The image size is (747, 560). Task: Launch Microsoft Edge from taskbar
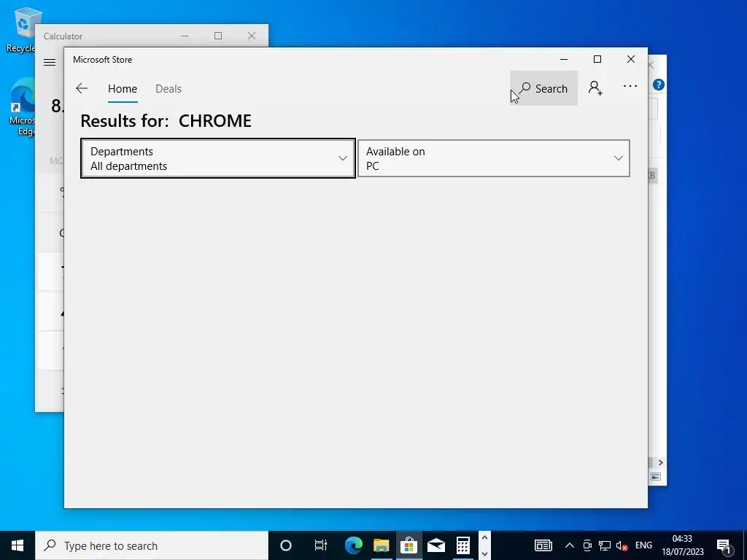tap(354, 545)
